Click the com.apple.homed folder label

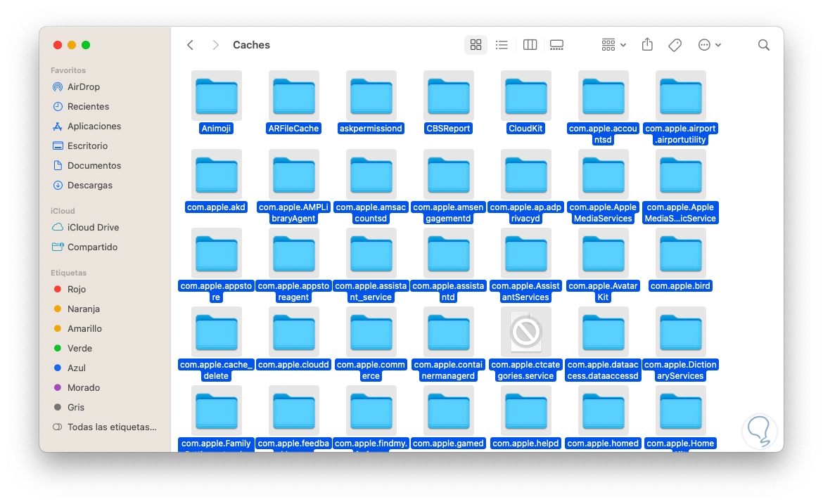(603, 444)
